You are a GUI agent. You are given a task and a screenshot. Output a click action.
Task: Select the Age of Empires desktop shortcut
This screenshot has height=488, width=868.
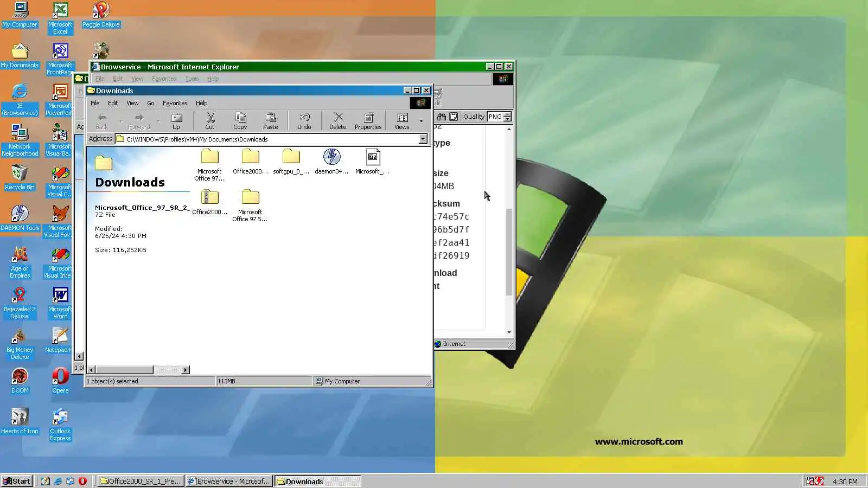pyautogui.click(x=20, y=262)
